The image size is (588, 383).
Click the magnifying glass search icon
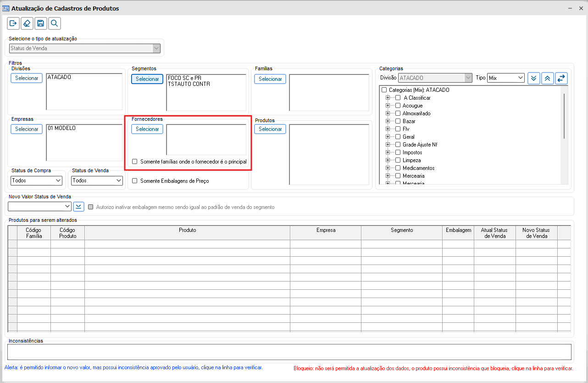pyautogui.click(x=55, y=23)
